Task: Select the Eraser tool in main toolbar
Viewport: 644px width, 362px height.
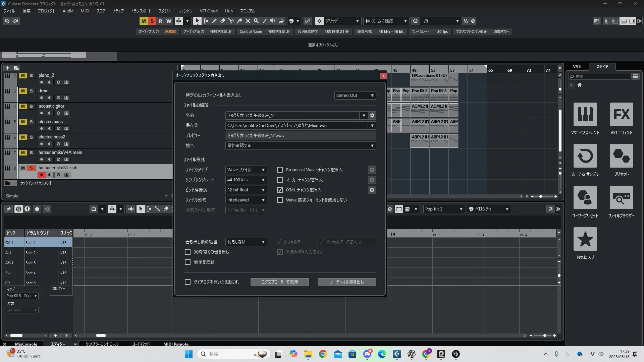Action: (x=222, y=21)
